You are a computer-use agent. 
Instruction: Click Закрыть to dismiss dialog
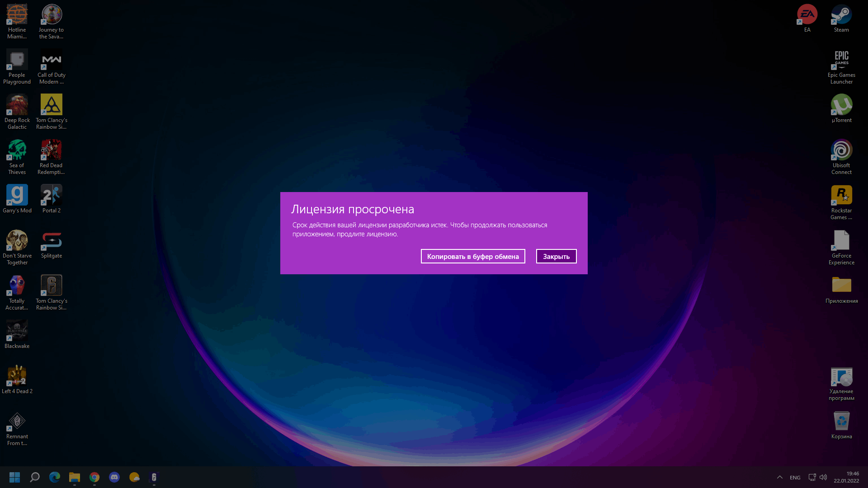click(556, 256)
